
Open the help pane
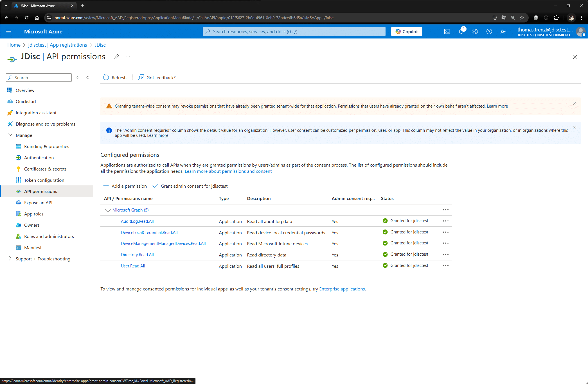point(489,31)
